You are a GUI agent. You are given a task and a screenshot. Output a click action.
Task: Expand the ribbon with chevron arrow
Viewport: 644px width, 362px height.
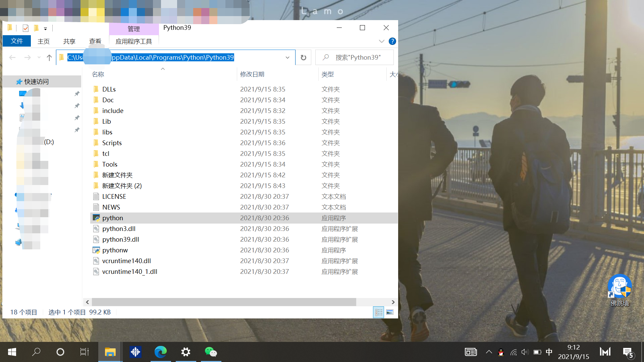pos(381,41)
